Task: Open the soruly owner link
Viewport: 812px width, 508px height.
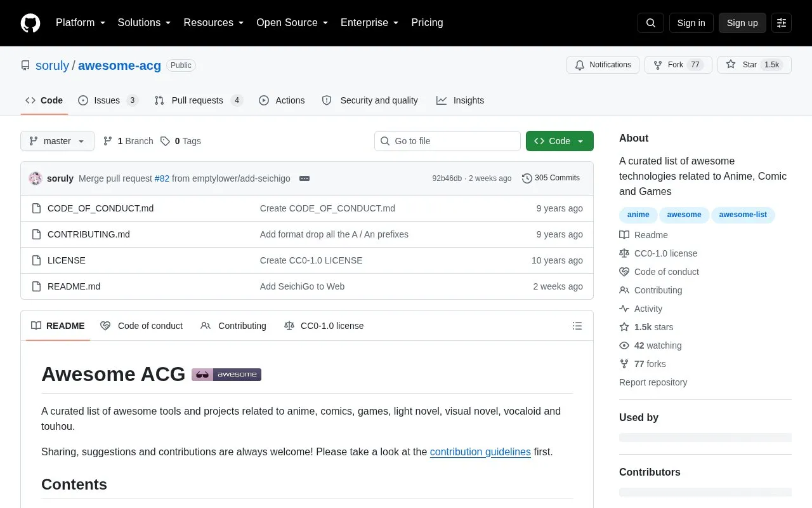Action: [x=52, y=65]
